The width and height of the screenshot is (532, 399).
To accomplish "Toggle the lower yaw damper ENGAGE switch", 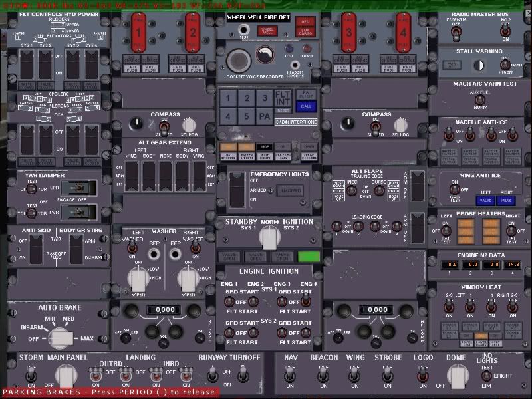I will tap(78, 213).
